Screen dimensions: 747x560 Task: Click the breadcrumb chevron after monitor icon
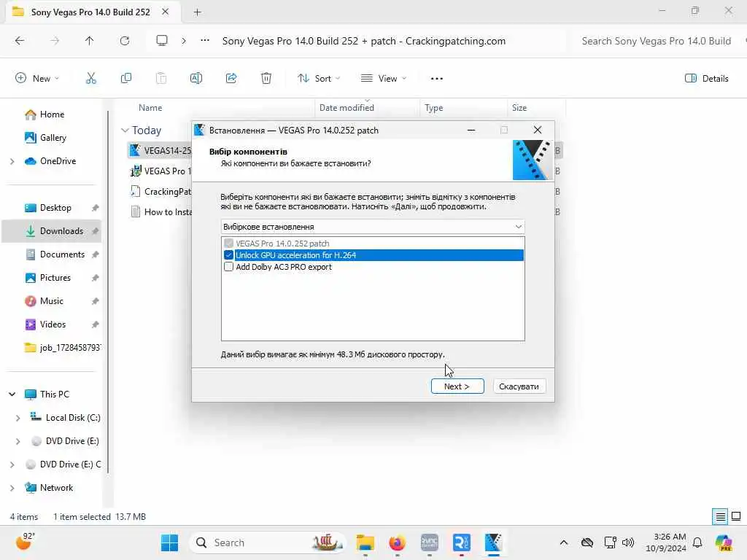[x=184, y=41]
